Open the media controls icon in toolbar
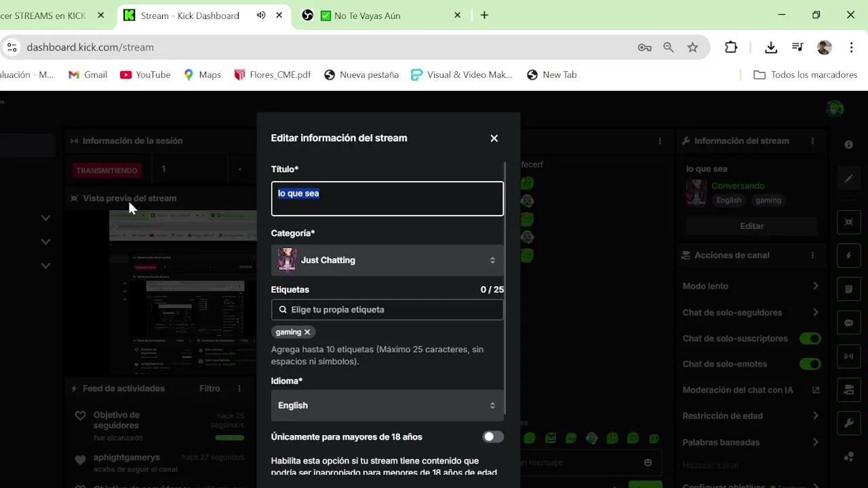 [x=798, y=47]
